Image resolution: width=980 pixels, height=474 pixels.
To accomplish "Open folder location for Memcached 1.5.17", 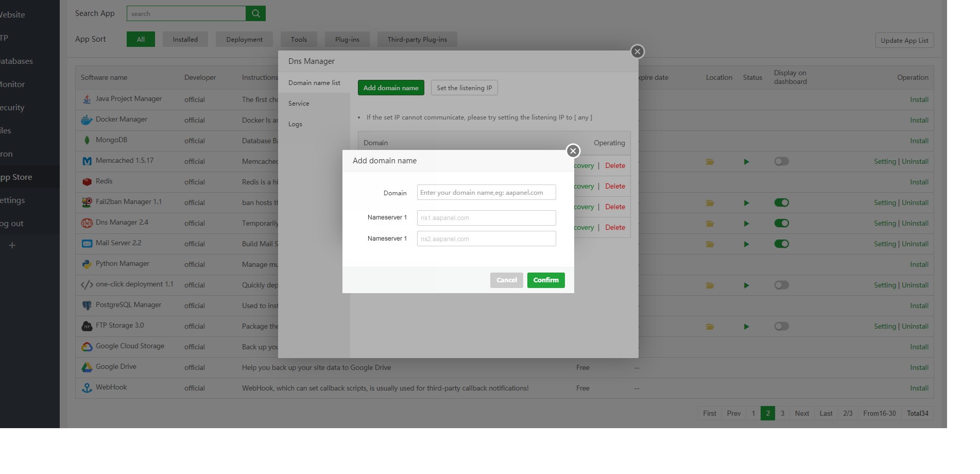I will (710, 162).
